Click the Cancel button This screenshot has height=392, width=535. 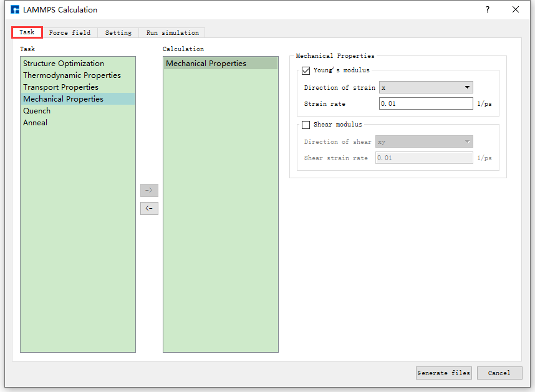point(499,373)
